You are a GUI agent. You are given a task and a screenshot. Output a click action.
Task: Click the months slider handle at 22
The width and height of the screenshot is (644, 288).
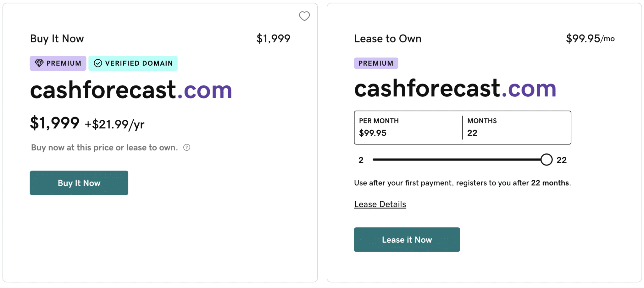point(547,160)
